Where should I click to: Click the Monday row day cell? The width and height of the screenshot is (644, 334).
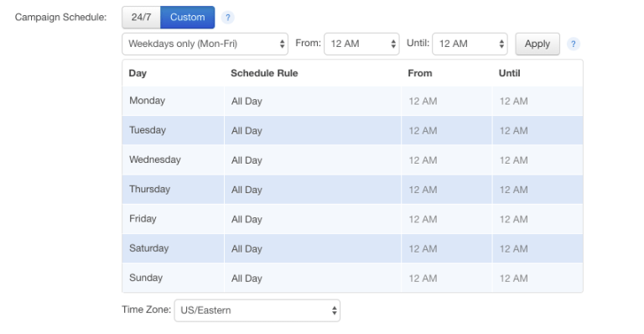coord(173,101)
